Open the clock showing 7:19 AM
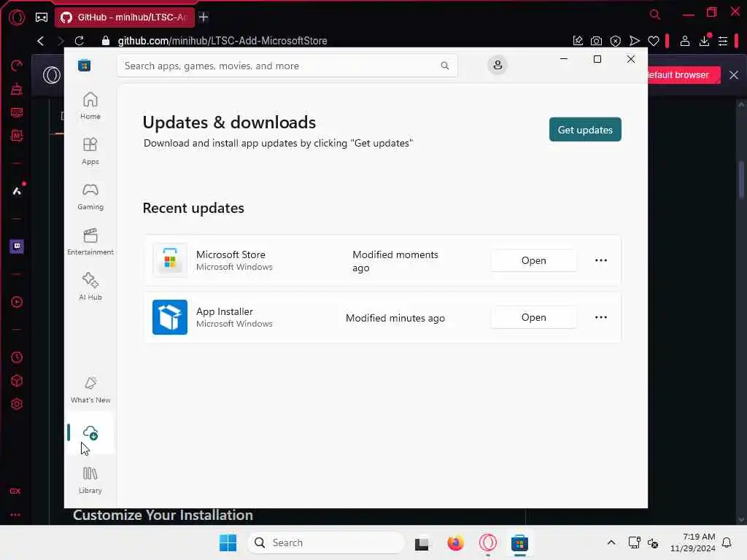The width and height of the screenshot is (747, 560). (x=692, y=542)
